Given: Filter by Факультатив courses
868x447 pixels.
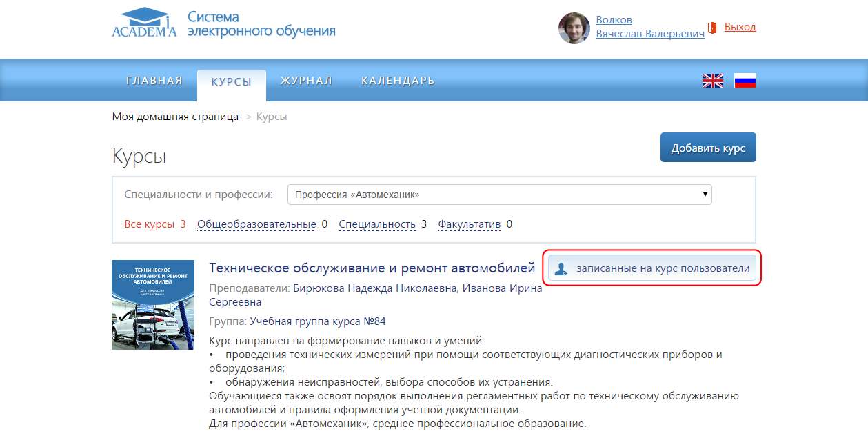Looking at the screenshot, I should (469, 224).
